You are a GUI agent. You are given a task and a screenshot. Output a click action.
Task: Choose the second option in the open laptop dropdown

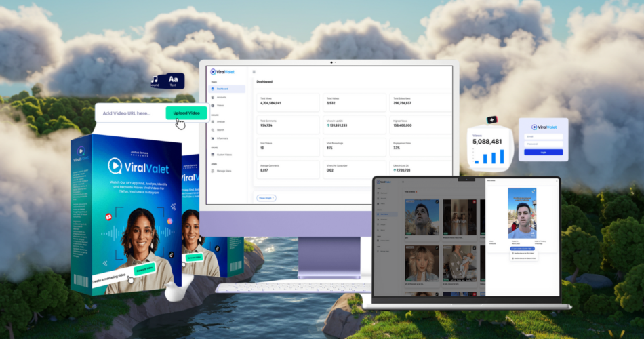[x=523, y=258]
